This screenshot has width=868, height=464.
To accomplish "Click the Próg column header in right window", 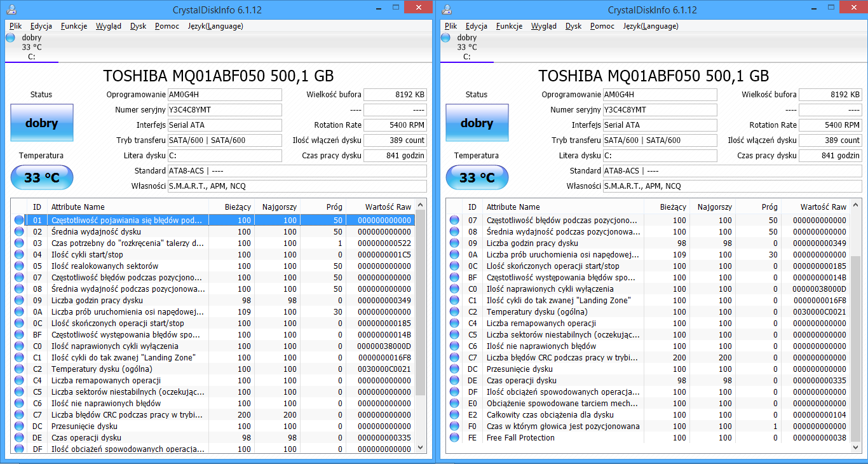I will (758, 207).
